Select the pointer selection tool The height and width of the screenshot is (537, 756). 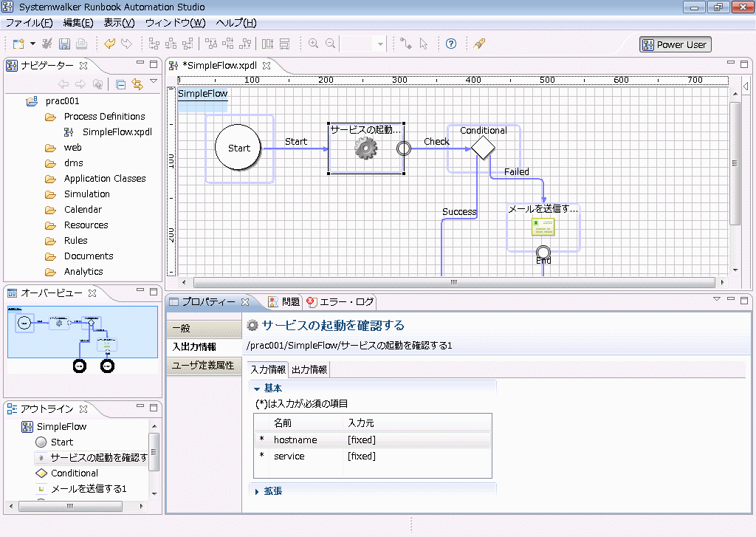pyautogui.click(x=423, y=44)
